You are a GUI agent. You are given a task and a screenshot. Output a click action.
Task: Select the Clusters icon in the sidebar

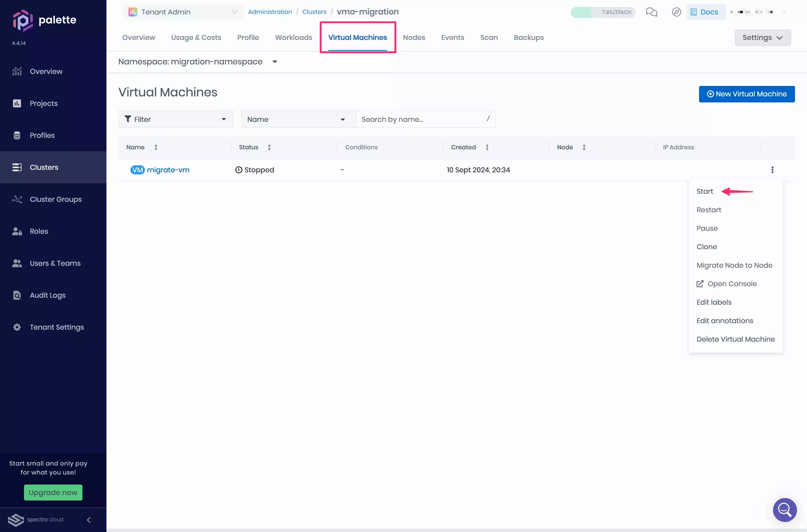[17, 167]
